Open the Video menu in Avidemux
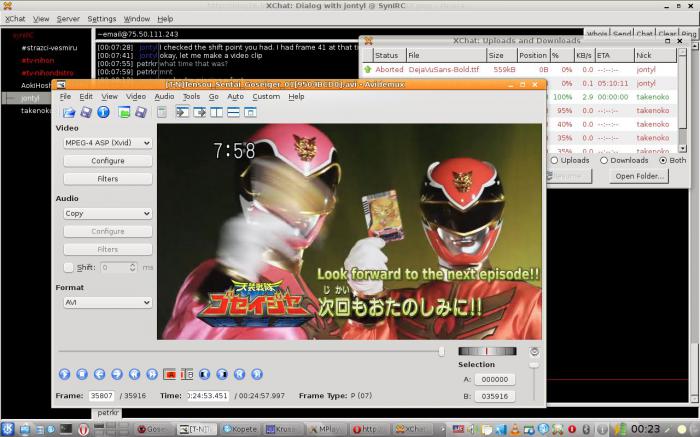700x437 pixels. coord(136,96)
